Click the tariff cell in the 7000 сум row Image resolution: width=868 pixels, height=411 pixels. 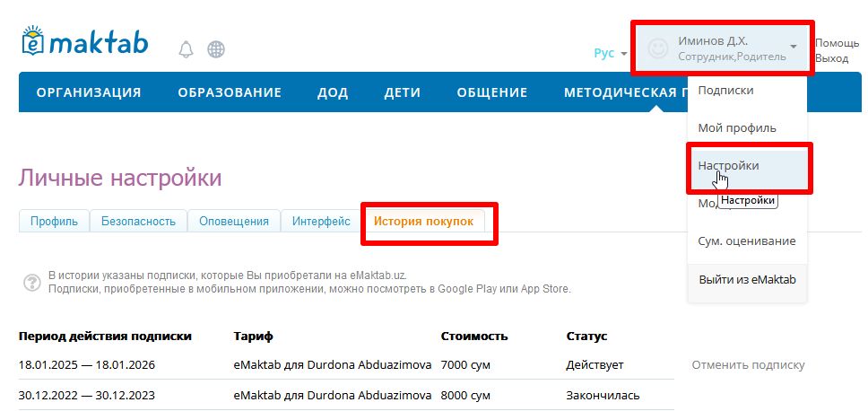tap(333, 365)
